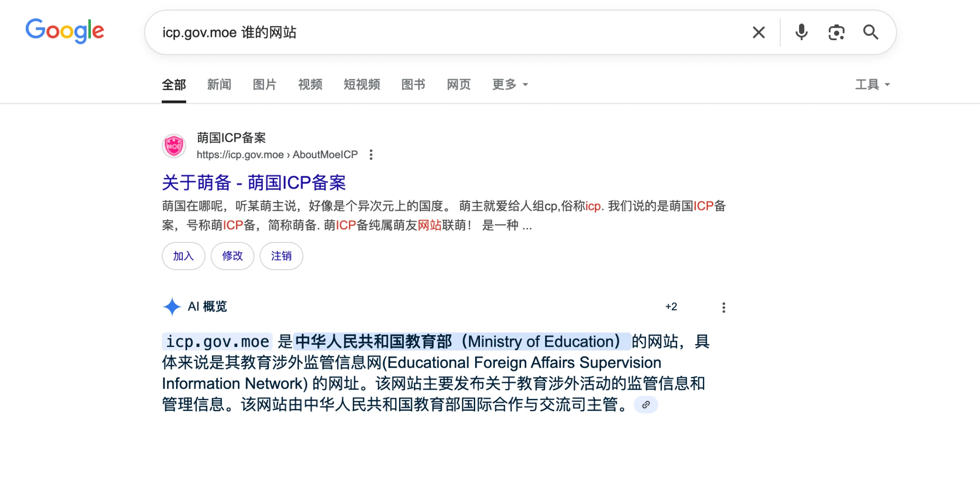Open the 工具 tools dropdown

coord(872,85)
